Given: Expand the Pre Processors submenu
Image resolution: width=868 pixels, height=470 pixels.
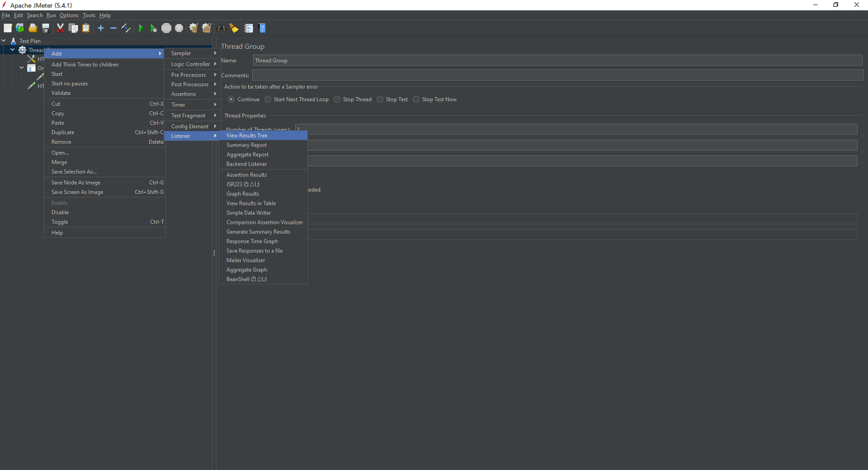Looking at the screenshot, I should tap(192, 75).
